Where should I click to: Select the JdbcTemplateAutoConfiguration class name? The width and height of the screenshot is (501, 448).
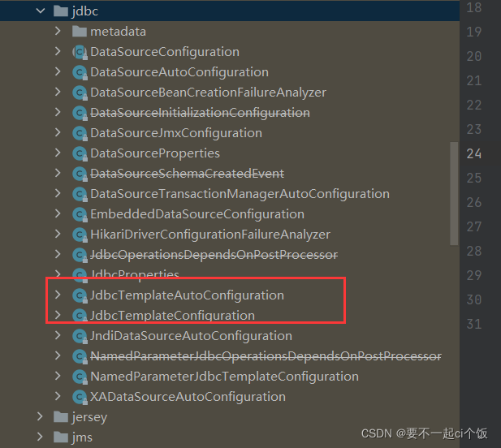(188, 295)
